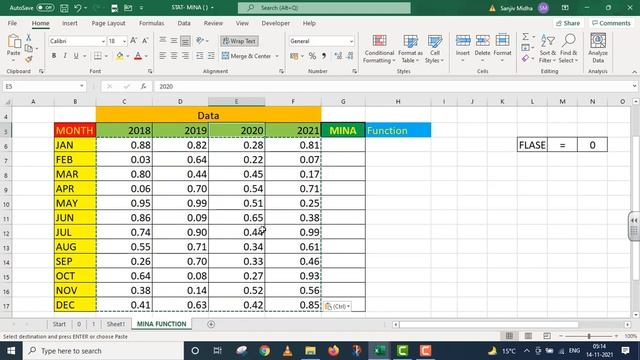Click the Delete cells icon
This screenshot has height=360, width=640.
click(482, 40)
